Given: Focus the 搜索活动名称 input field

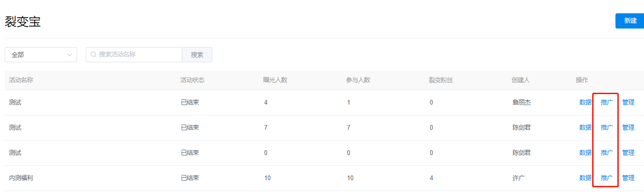Looking at the screenshot, I should (x=134, y=55).
